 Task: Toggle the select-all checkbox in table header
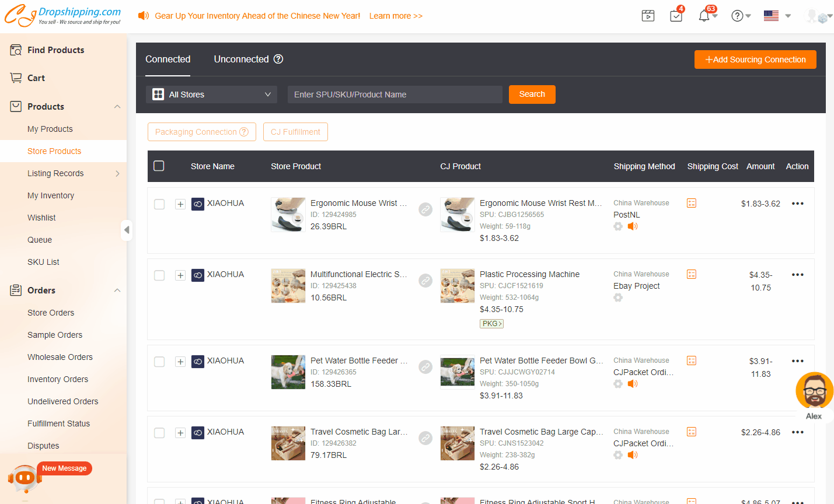point(159,166)
